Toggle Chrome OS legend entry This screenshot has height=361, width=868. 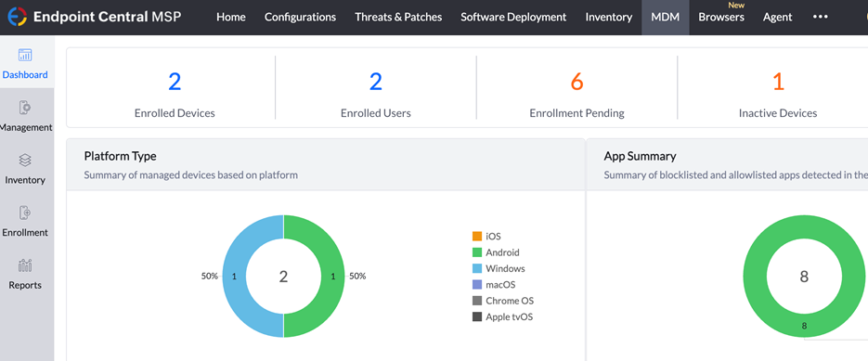(502, 301)
